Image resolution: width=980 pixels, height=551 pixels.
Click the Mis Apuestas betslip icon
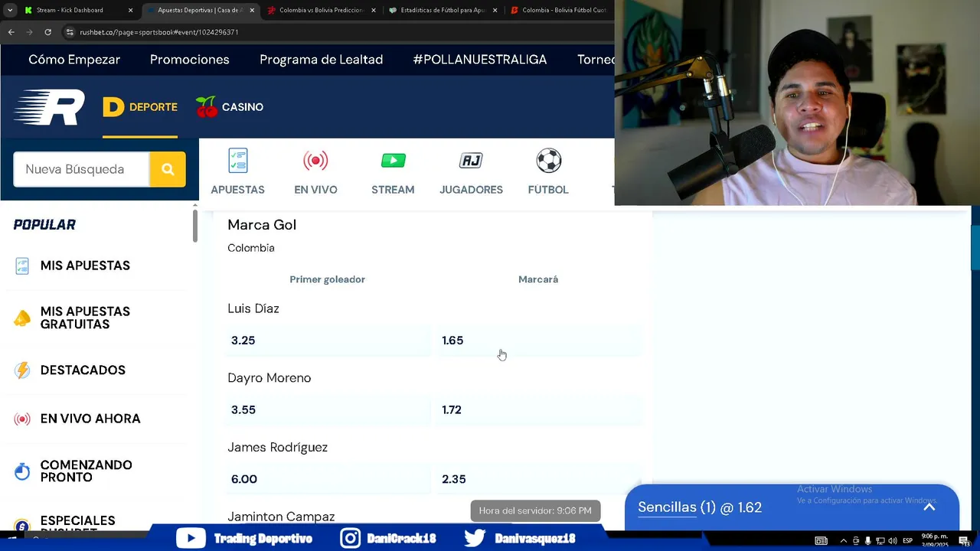tap(22, 266)
